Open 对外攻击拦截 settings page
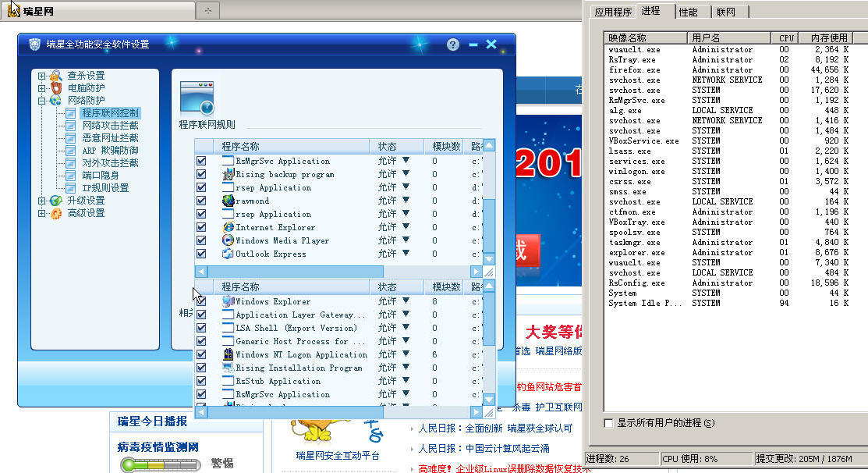This screenshot has width=868, height=473. pos(110,163)
